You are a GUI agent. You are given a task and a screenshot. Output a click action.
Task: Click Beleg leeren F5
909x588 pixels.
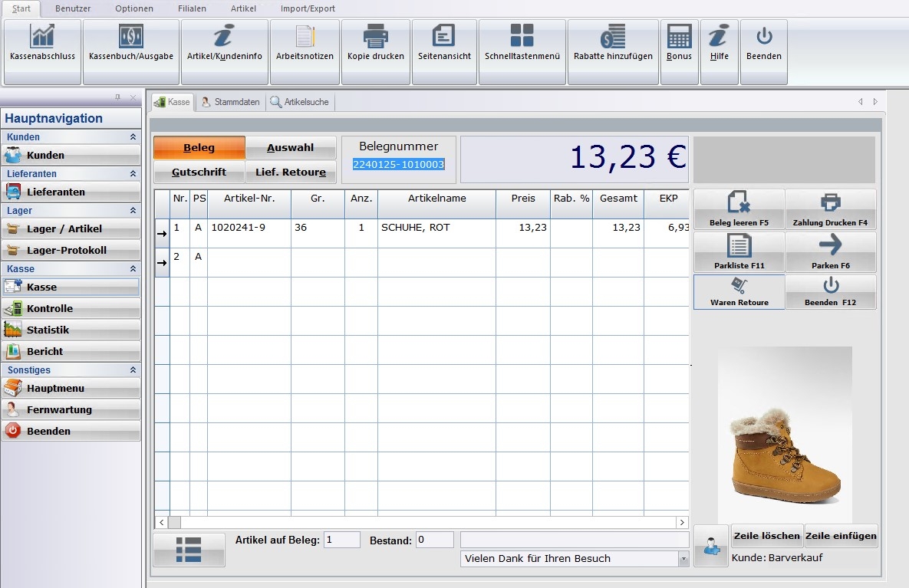tap(739, 209)
